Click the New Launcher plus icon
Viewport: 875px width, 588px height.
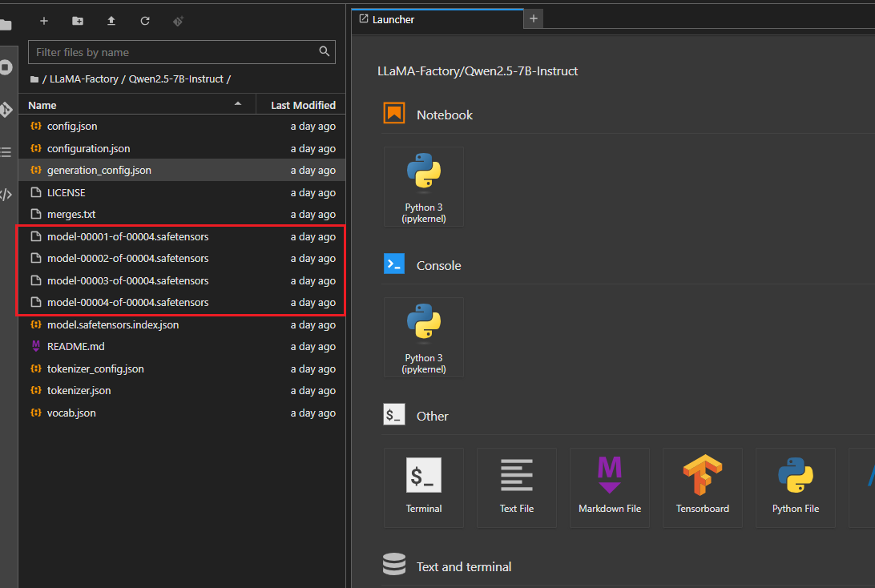43,21
